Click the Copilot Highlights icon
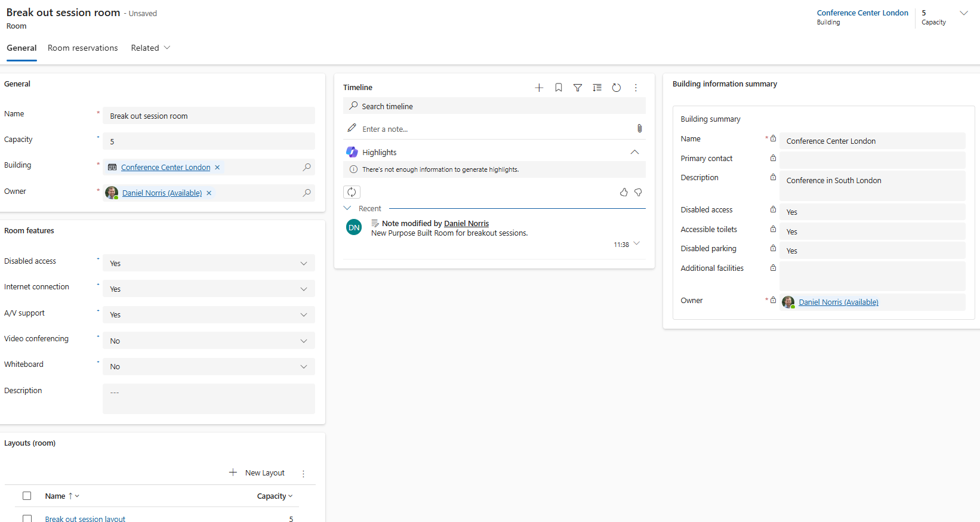The width and height of the screenshot is (980, 522). pyautogui.click(x=352, y=152)
